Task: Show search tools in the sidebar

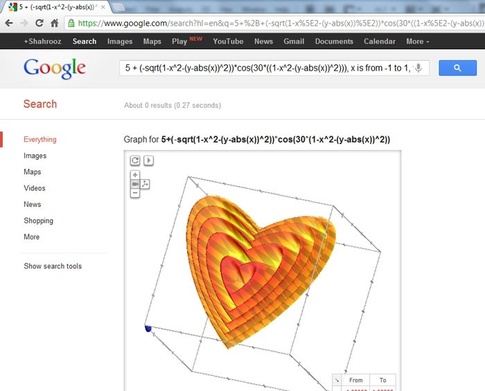Action: pos(53,266)
